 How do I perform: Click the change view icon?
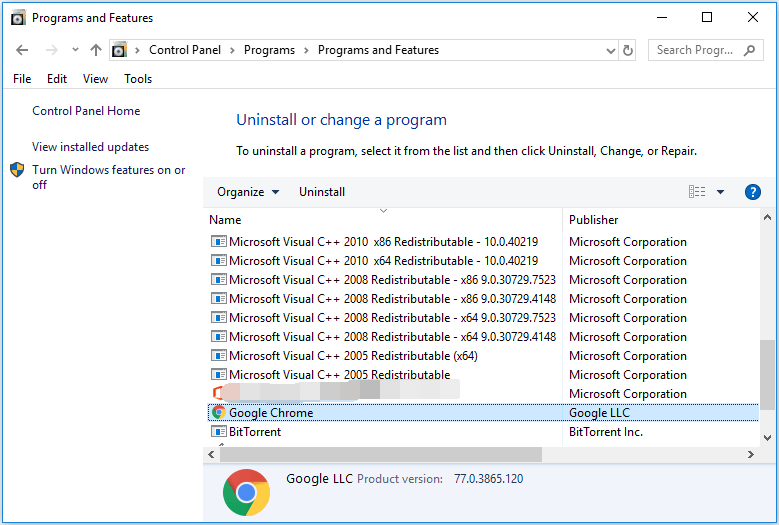[697, 192]
